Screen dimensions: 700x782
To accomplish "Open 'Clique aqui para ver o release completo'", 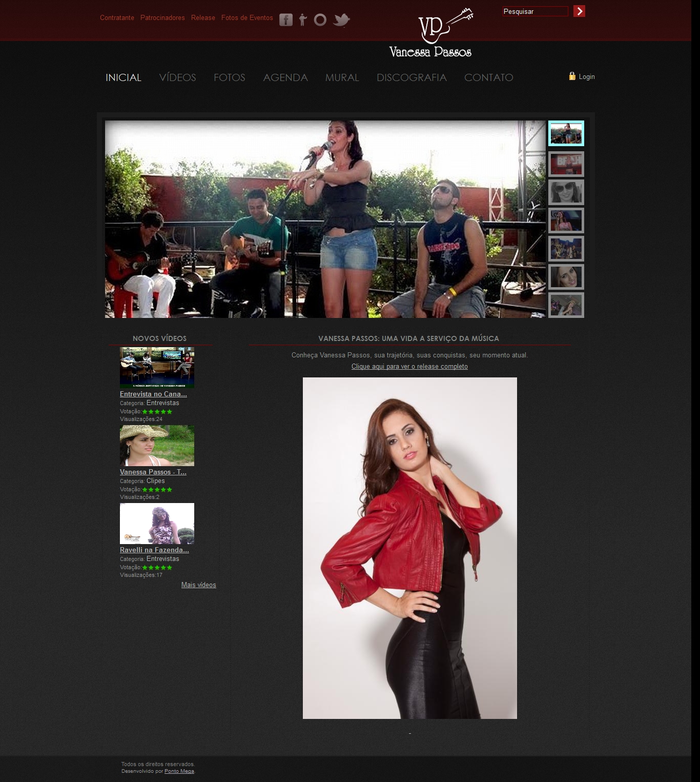I will coord(409,367).
